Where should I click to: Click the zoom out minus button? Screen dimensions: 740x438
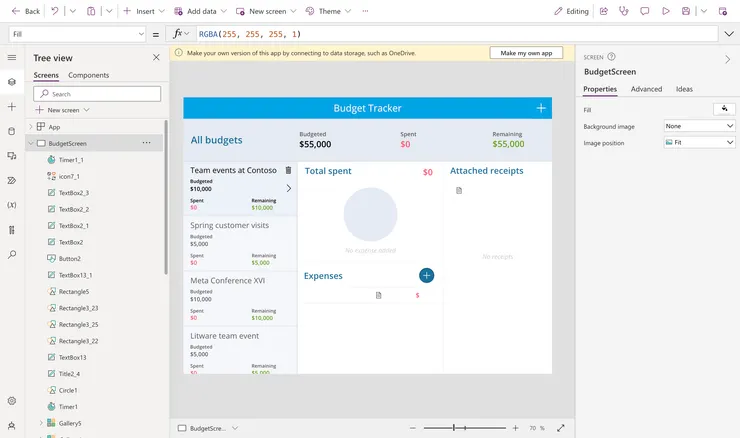(x=412, y=428)
